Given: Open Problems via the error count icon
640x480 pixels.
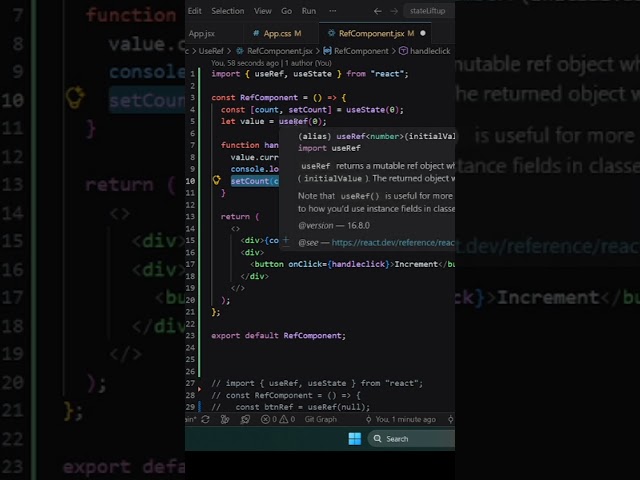Looking at the screenshot, I should pos(265,419).
